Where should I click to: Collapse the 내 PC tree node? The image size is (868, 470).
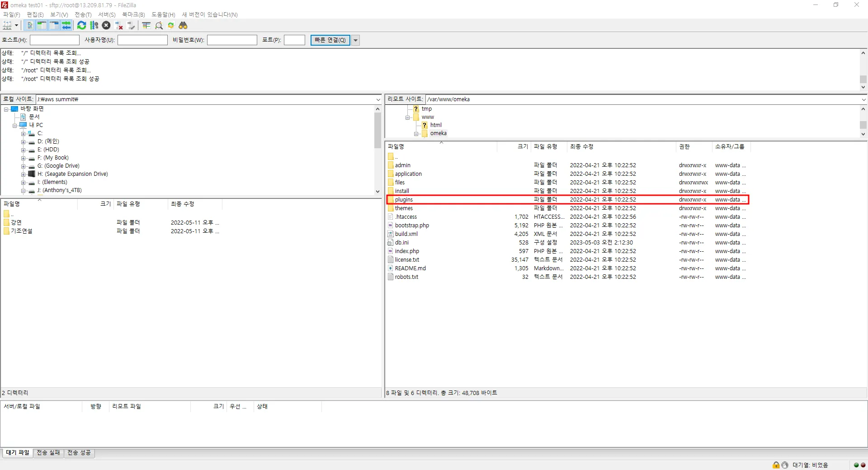point(15,125)
